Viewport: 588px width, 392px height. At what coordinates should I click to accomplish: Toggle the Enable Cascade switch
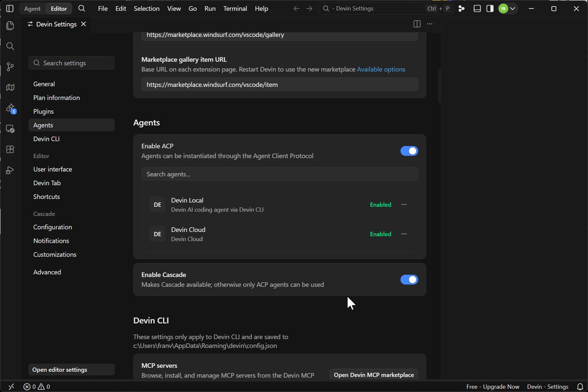point(409,280)
